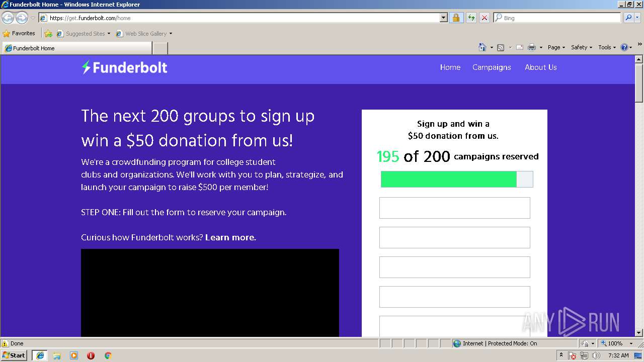This screenshot has height=362, width=644.
Task: Click the Action Center flag tray icon
Action: click(572, 355)
